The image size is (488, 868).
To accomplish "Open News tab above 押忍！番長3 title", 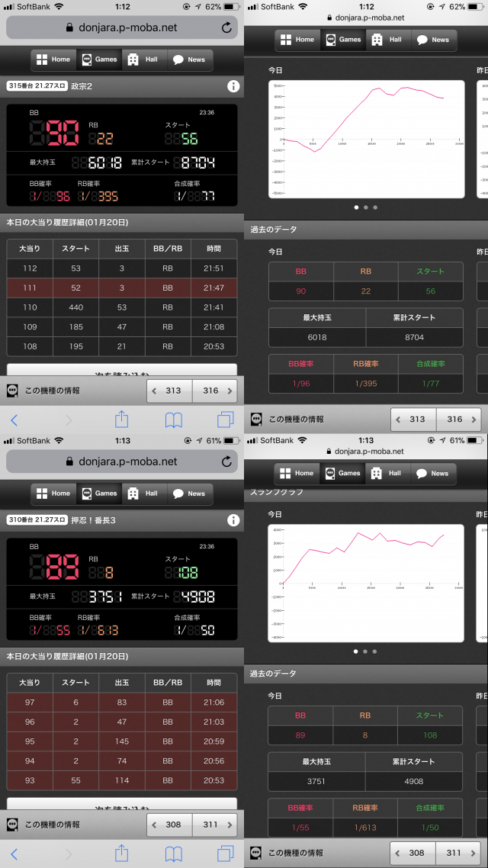I will [x=188, y=493].
